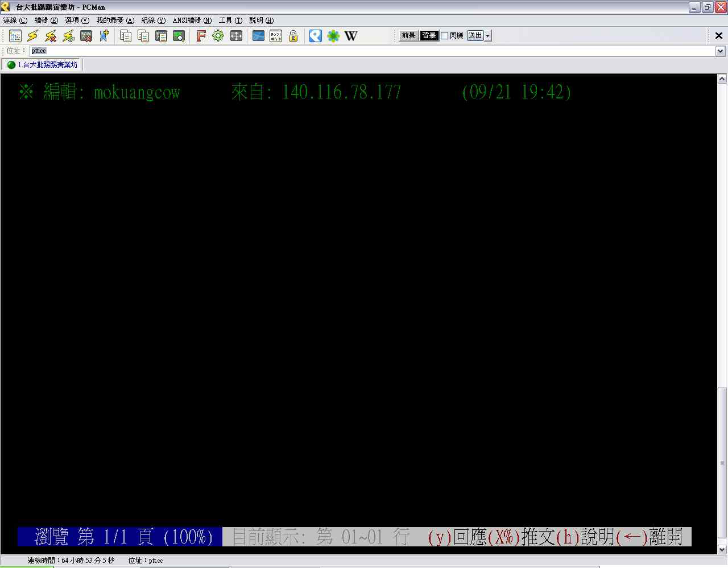728x568 pixels.
Task: Click the terminal scrollbar up arrow
Action: pyautogui.click(x=722, y=79)
